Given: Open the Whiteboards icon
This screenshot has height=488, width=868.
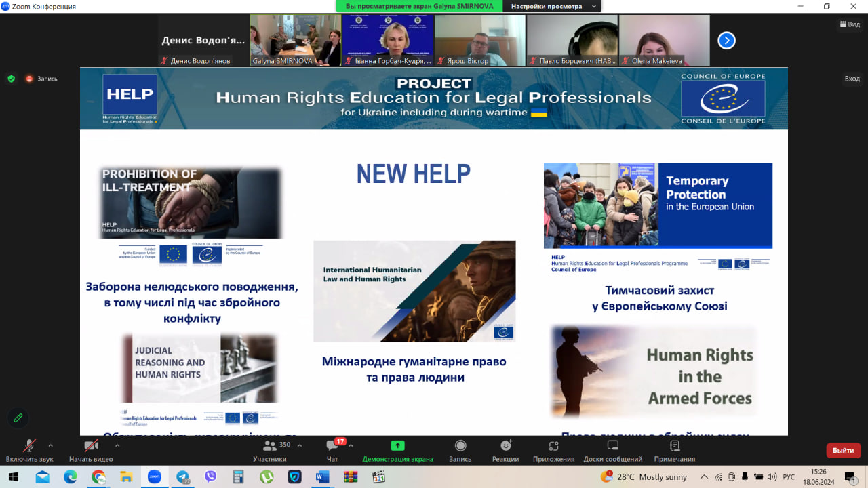Looking at the screenshot, I should 613,445.
